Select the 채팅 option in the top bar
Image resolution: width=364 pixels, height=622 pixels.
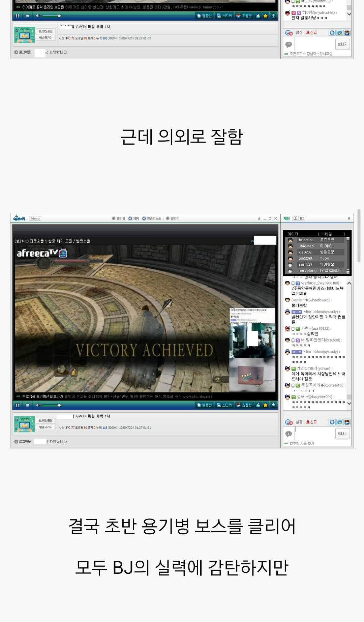[x=133, y=218]
